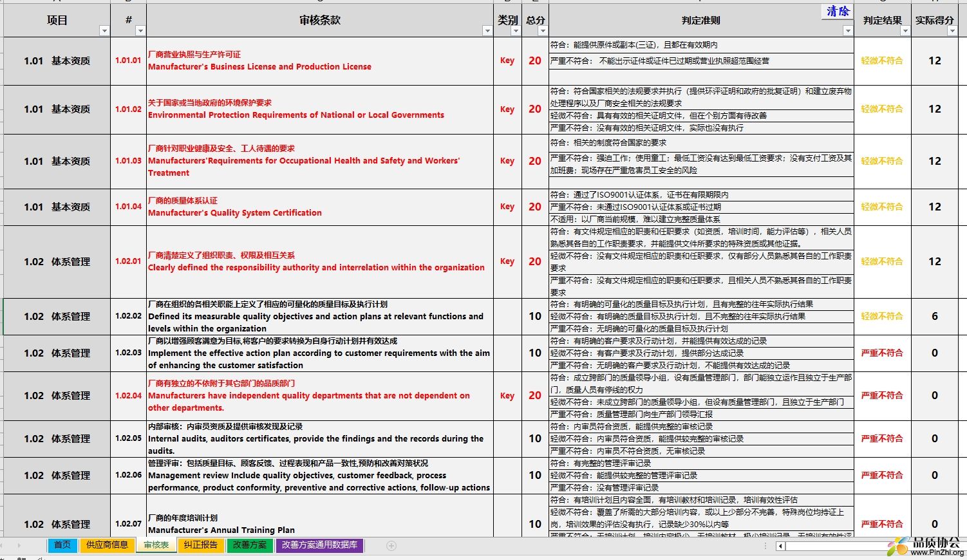Select the 审核条款 header cell
The width and height of the screenshot is (967, 560).
click(x=320, y=21)
